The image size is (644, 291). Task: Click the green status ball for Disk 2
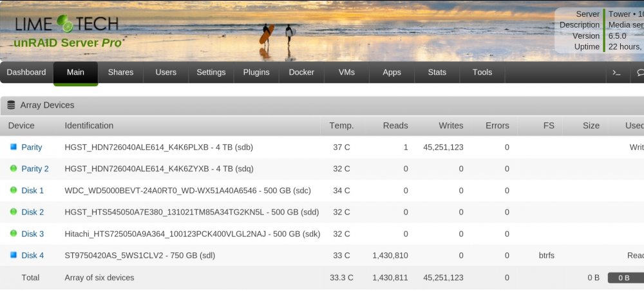click(x=13, y=212)
